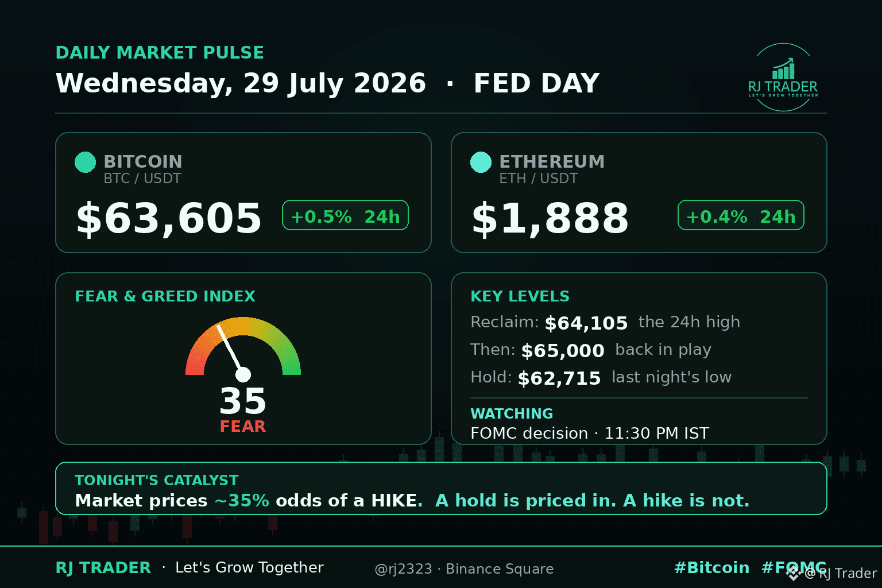Viewport: 882px width, 588px height.
Task: Click the FOMC decision 11:30 PM IST line
Action: point(590,434)
